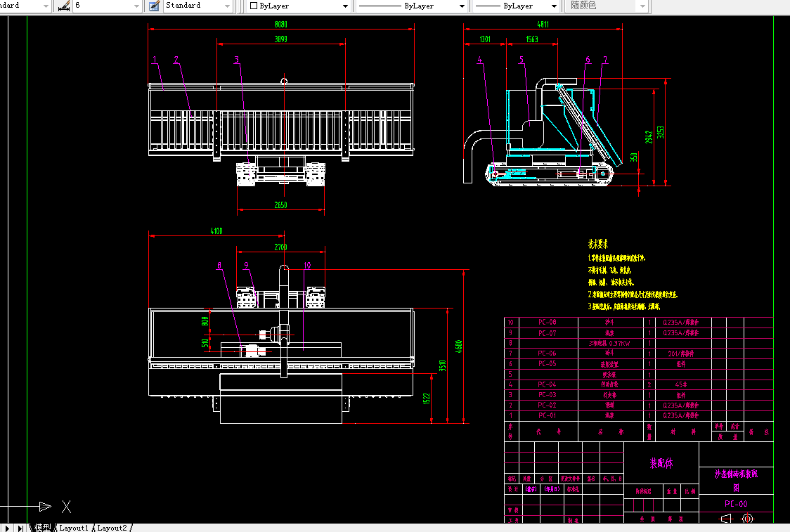Select the 2700 dimension text

click(280, 247)
